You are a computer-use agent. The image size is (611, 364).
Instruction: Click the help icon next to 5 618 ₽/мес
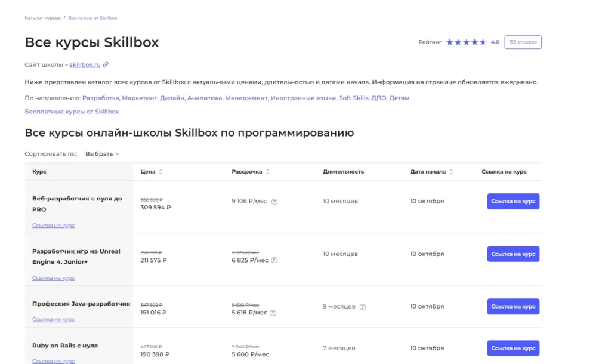pos(273,313)
